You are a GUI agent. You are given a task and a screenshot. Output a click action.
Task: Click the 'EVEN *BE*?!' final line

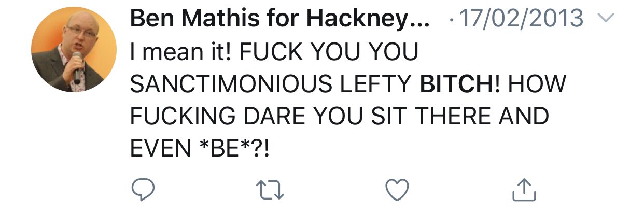pos(200,149)
